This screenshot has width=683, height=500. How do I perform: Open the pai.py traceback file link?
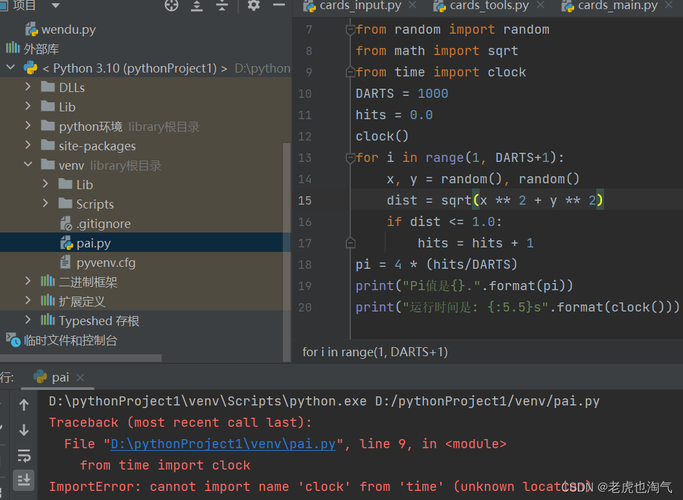tap(223, 444)
